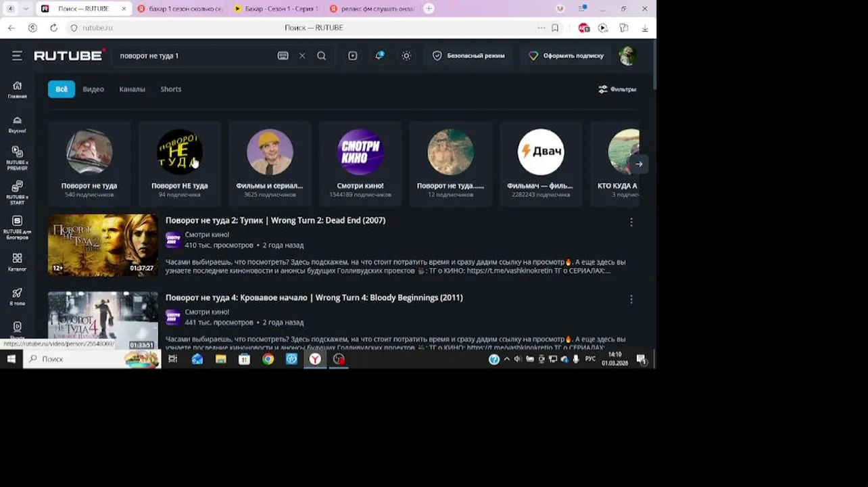868x487 pixels.
Task: Switch to релакс фм слушать browser tab
Action: pos(372,9)
